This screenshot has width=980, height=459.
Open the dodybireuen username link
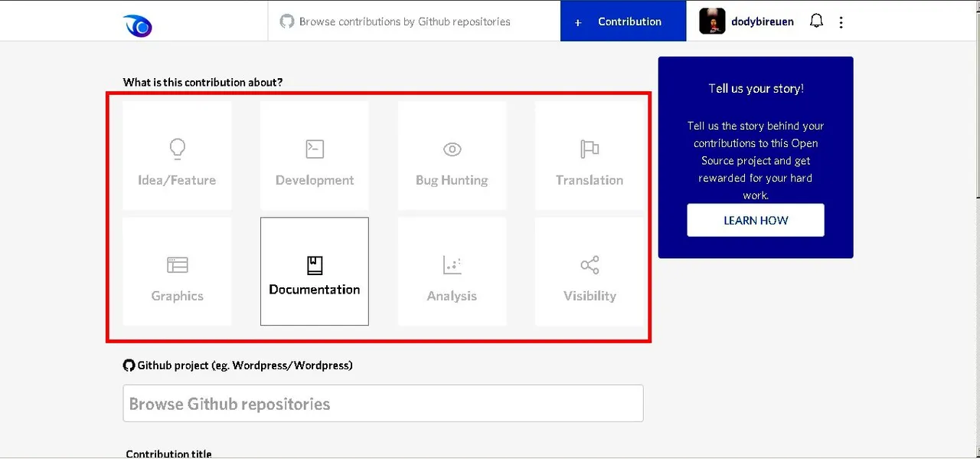pos(763,21)
